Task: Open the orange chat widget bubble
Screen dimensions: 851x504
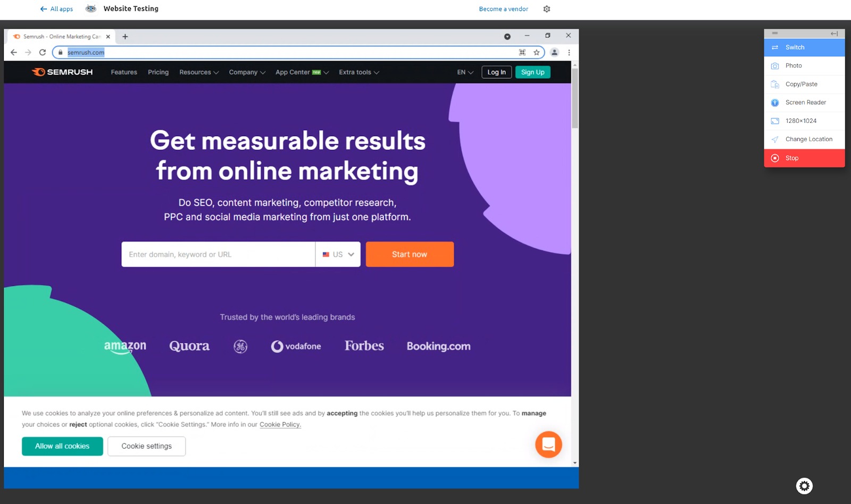Action: coord(548,444)
